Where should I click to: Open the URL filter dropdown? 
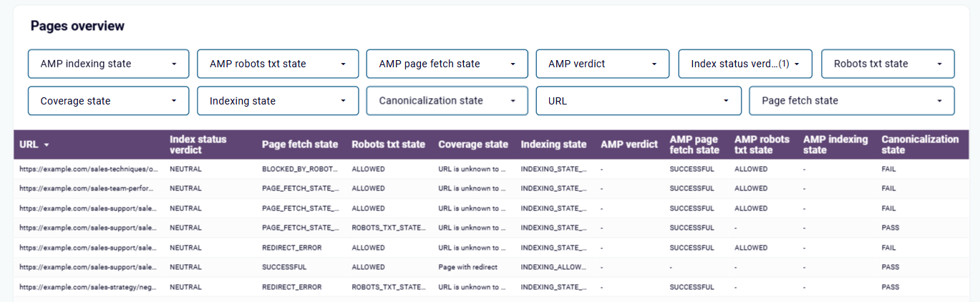tap(639, 101)
